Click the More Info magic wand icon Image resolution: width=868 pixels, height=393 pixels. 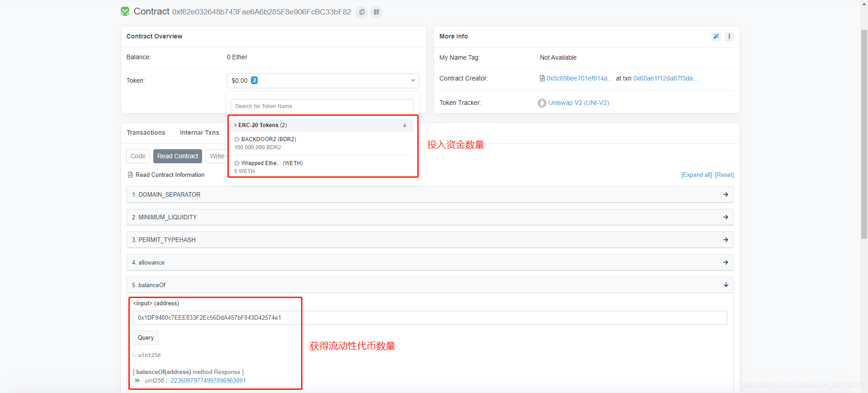[x=716, y=37]
